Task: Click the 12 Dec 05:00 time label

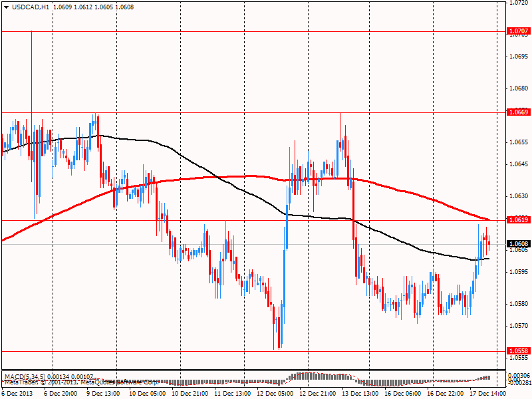Action: pos(275,393)
